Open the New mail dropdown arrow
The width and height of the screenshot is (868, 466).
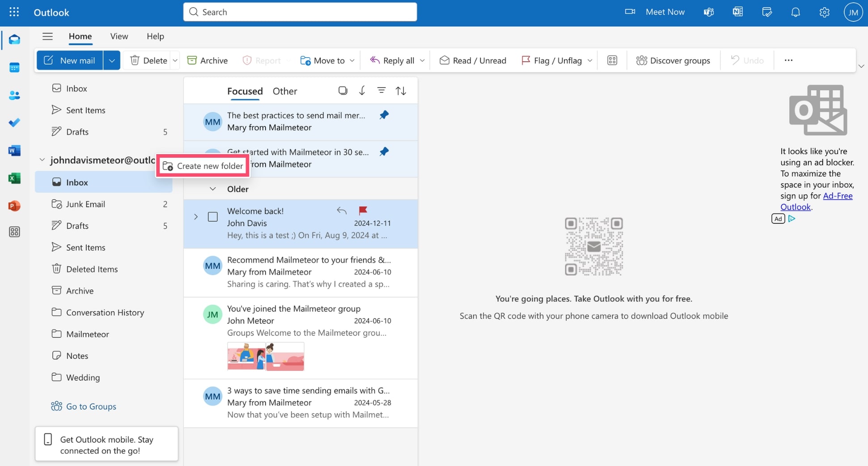(112, 60)
